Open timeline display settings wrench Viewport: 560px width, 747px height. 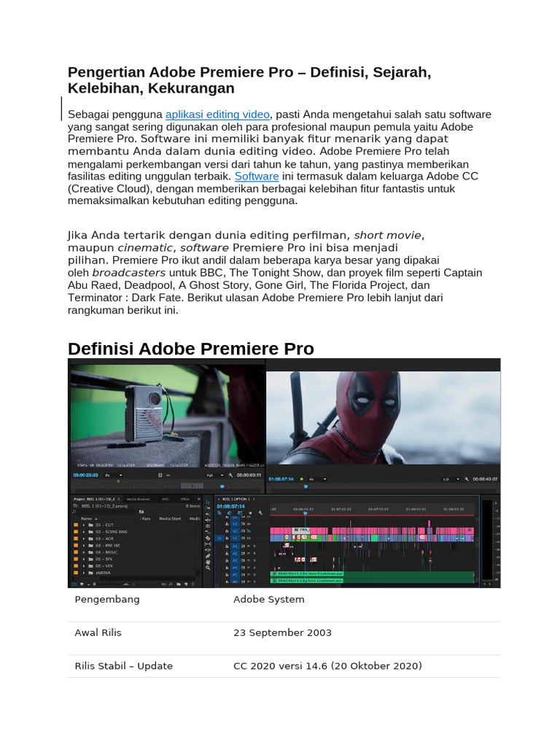(260, 513)
